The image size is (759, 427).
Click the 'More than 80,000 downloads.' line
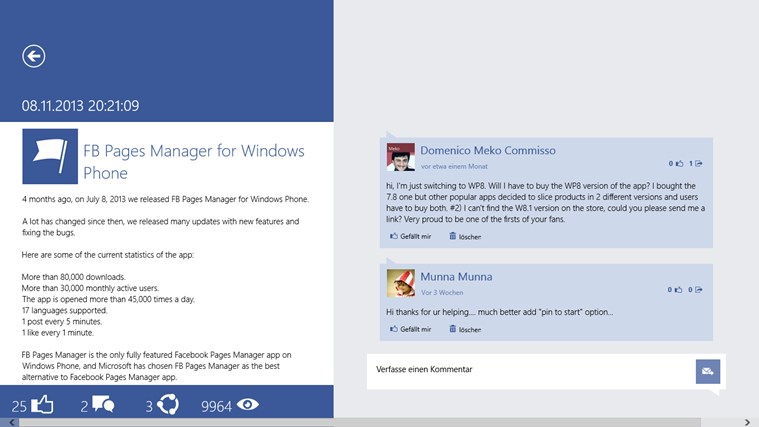74,277
